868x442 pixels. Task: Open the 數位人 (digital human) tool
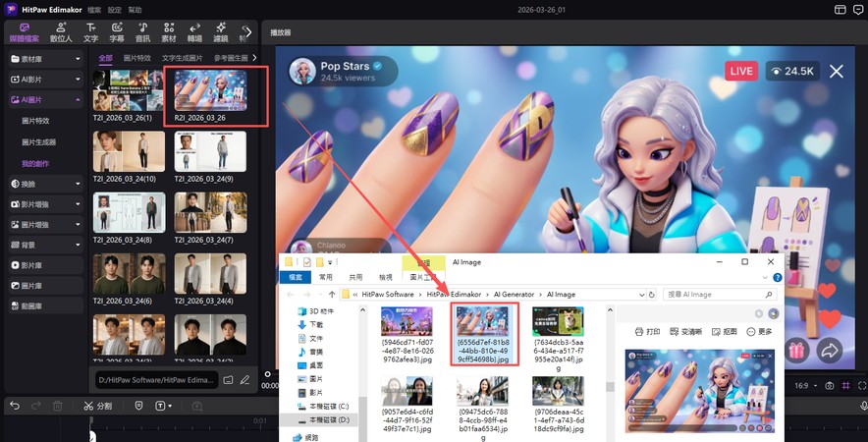61,31
